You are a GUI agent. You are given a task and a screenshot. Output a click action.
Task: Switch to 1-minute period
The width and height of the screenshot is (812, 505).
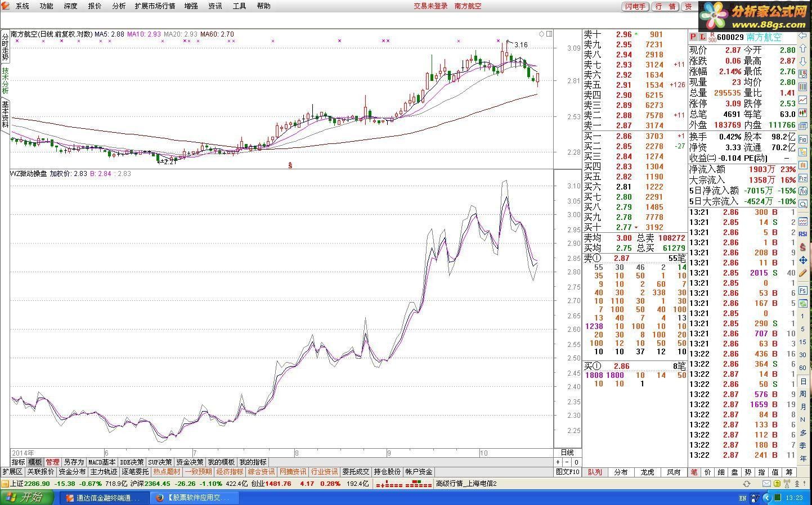click(x=802, y=316)
